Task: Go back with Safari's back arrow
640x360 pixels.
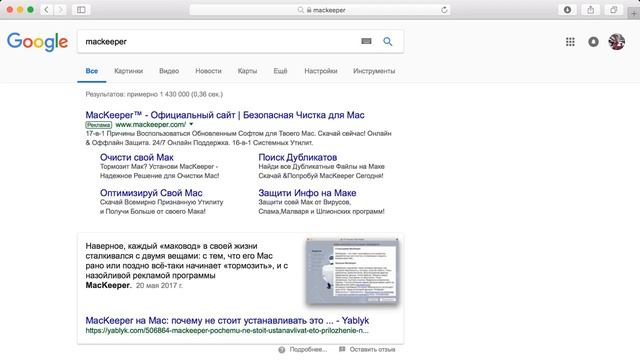Action: click(x=47, y=10)
